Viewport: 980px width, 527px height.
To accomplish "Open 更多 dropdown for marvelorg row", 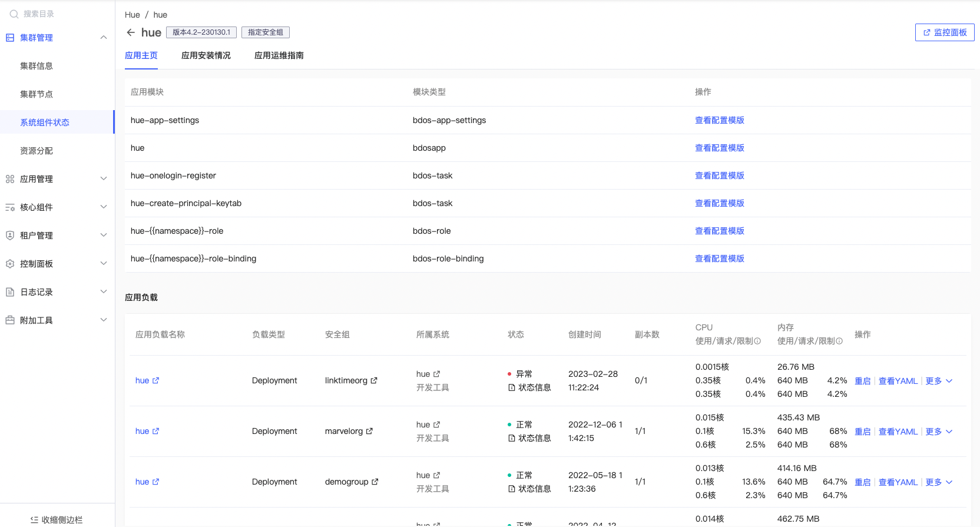I will pos(939,432).
